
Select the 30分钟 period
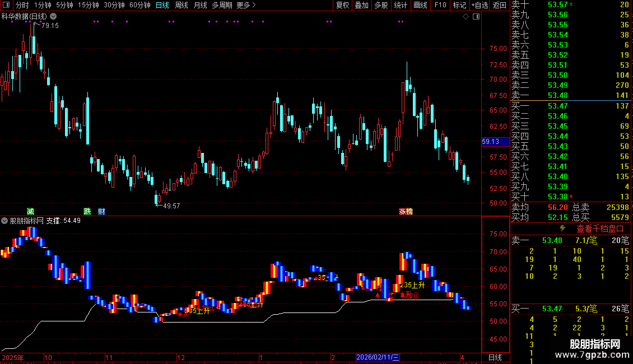pos(114,5)
